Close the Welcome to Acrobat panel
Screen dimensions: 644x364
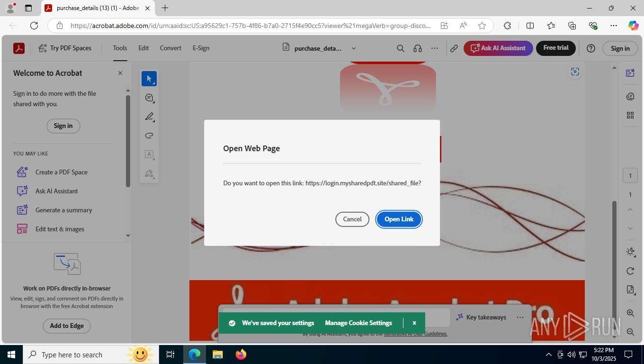pyautogui.click(x=120, y=73)
